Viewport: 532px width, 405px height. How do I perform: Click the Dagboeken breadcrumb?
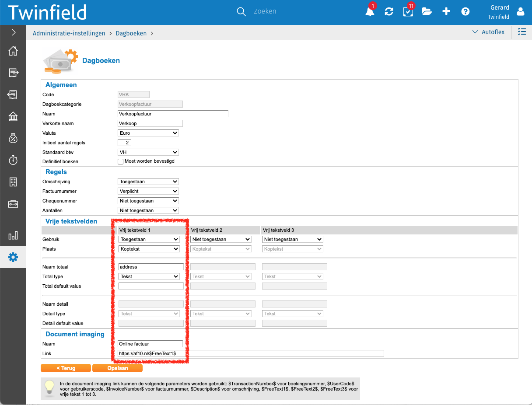point(131,33)
